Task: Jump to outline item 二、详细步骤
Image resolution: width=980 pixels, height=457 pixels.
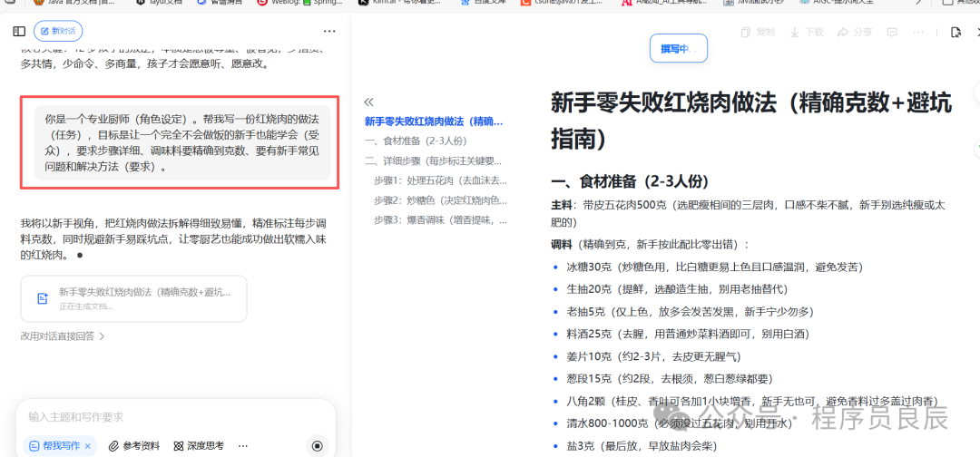Action: pos(433,161)
